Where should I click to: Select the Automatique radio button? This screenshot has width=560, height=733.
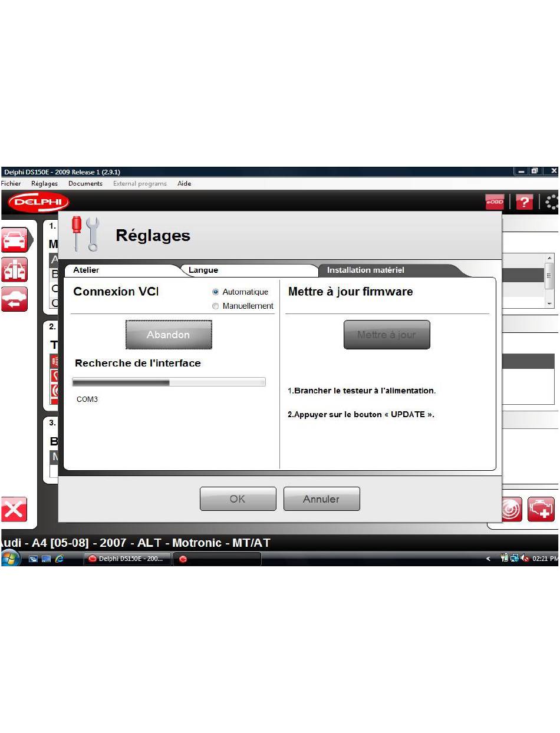click(216, 292)
